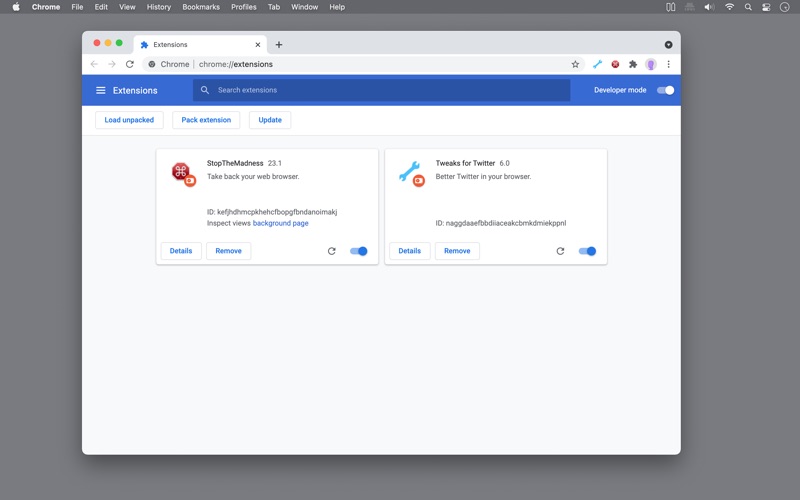The height and width of the screenshot is (500, 800).
Task: Open the Chrome profile avatar
Action: (651, 64)
